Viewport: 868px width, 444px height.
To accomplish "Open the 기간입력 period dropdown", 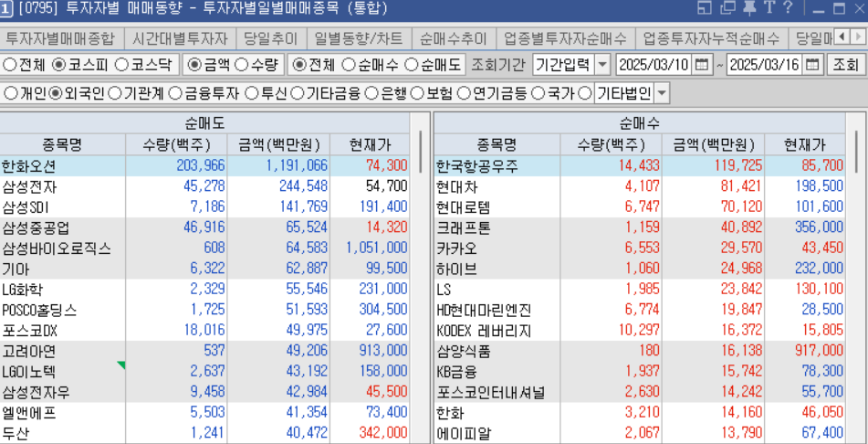I will [602, 64].
